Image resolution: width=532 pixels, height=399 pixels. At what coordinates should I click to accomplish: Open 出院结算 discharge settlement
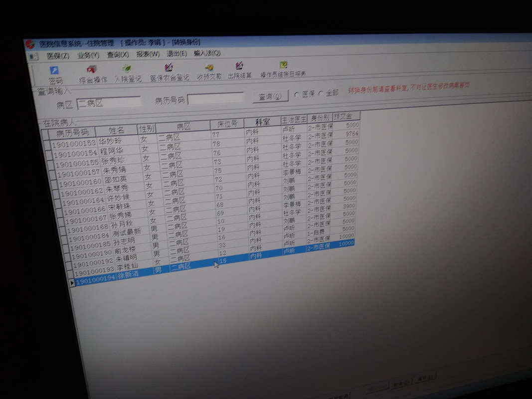pyautogui.click(x=239, y=70)
